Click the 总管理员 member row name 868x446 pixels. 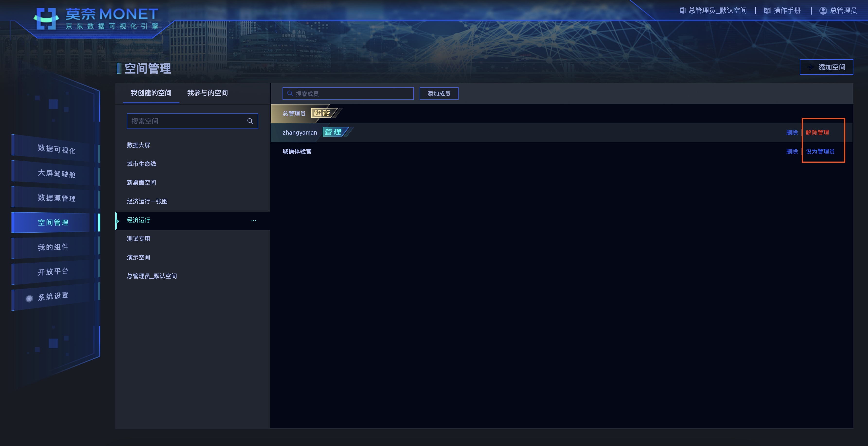294,114
